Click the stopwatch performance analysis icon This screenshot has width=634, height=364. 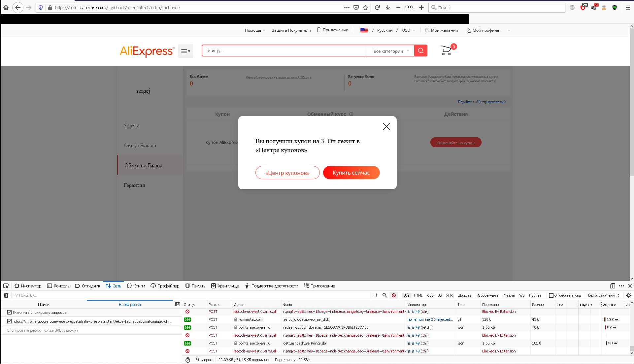(188, 360)
